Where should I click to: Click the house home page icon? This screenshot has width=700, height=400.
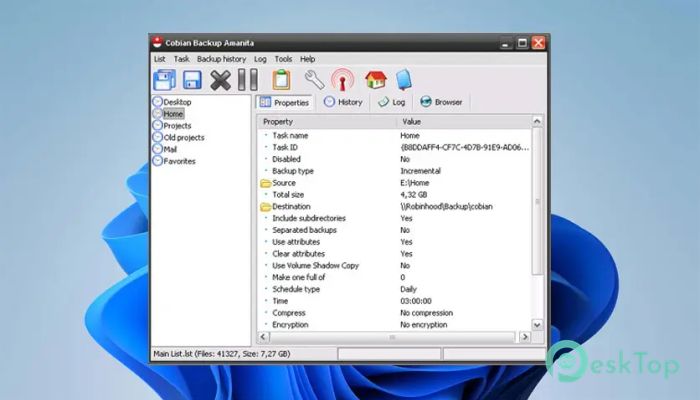(376, 80)
